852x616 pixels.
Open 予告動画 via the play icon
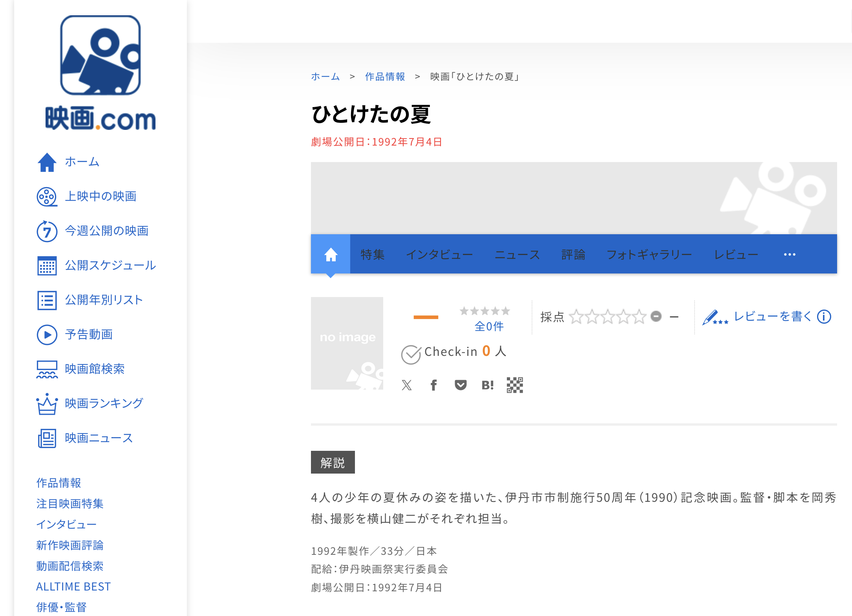[47, 335]
